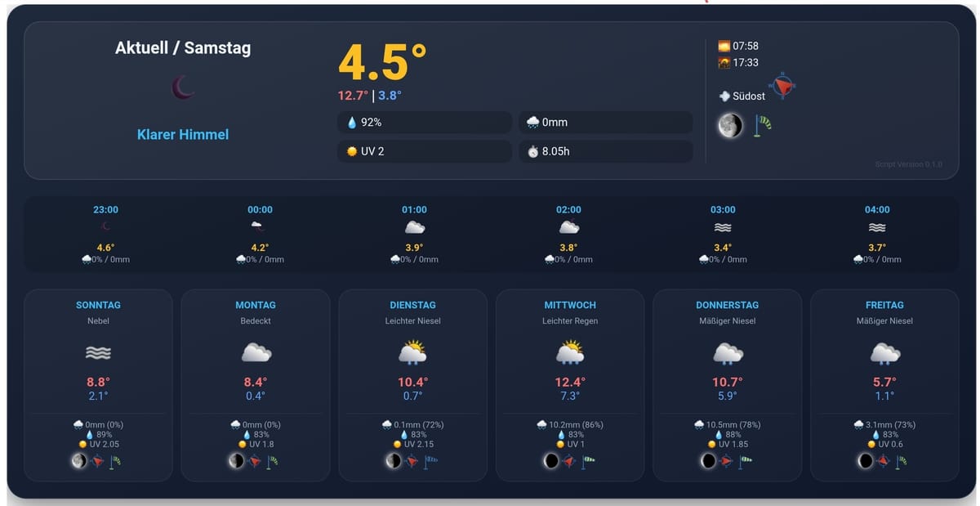
Task: Click the crescent moon icon under Aktuell / Samstag
Action: coord(183,87)
